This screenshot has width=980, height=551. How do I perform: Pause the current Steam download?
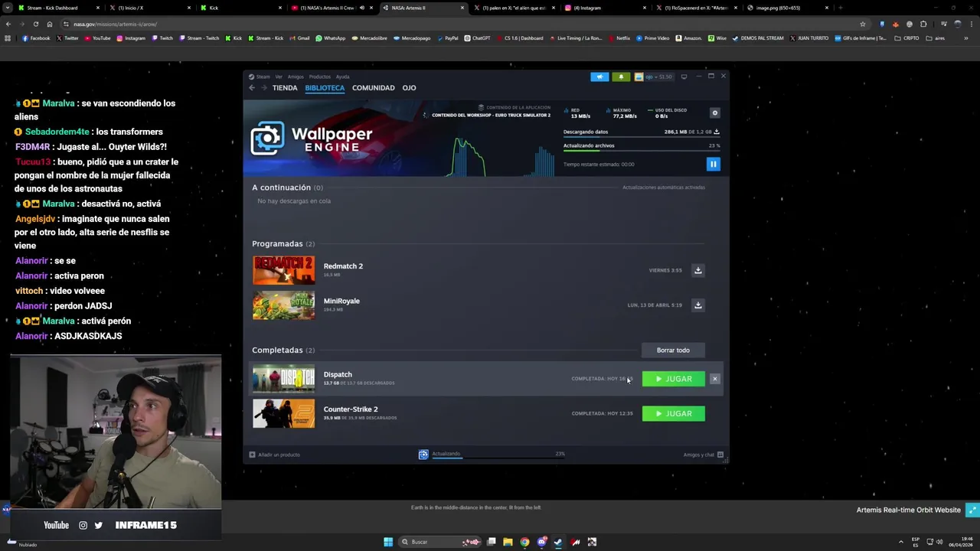[713, 164]
